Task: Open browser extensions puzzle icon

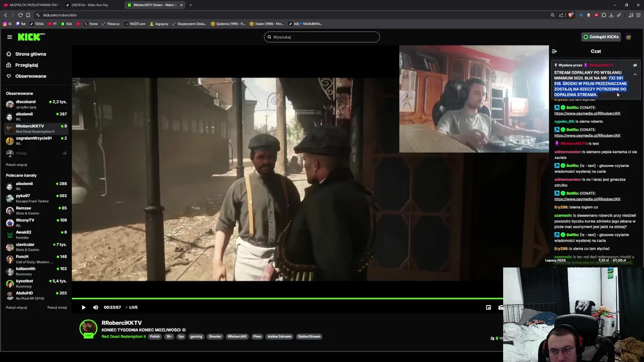Action: coord(604,15)
